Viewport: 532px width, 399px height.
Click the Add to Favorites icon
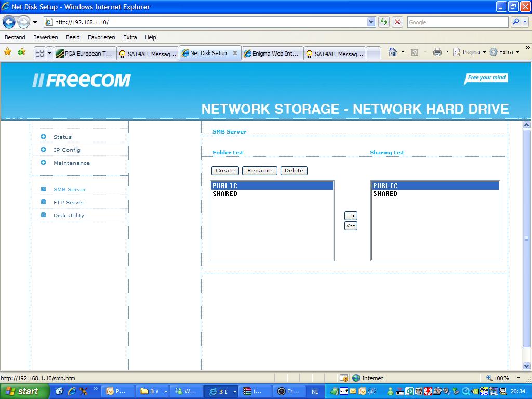click(21, 52)
